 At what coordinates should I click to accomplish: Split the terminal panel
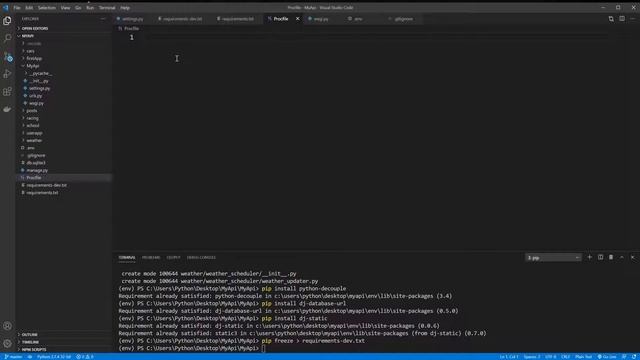coord(600,257)
